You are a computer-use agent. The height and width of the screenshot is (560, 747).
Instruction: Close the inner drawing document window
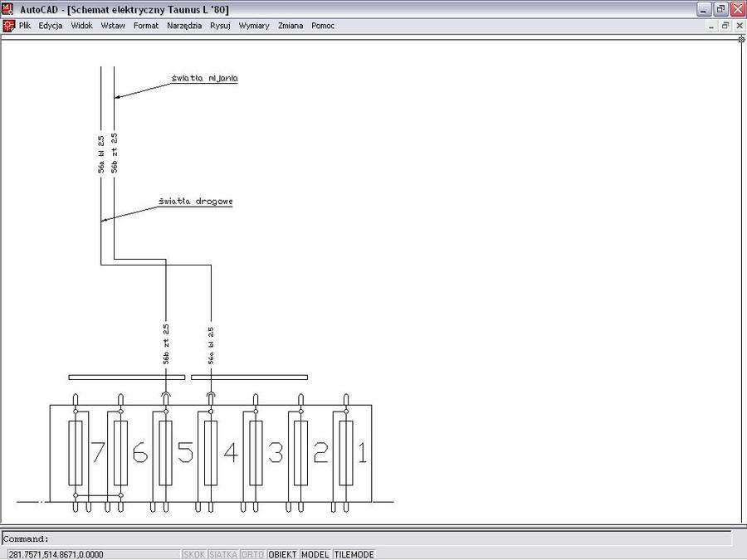click(739, 26)
